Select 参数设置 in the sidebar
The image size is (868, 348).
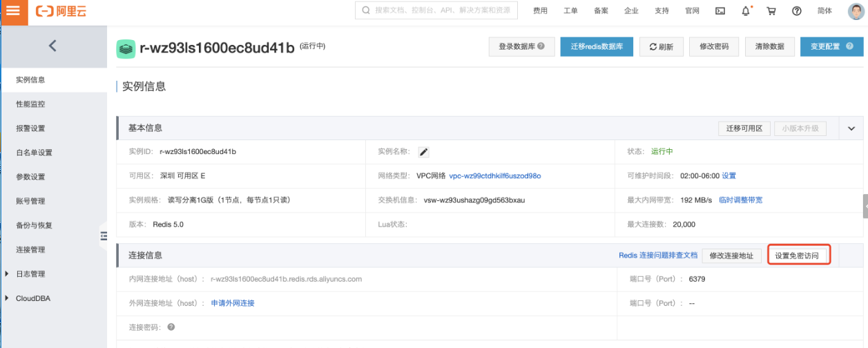tap(53, 177)
